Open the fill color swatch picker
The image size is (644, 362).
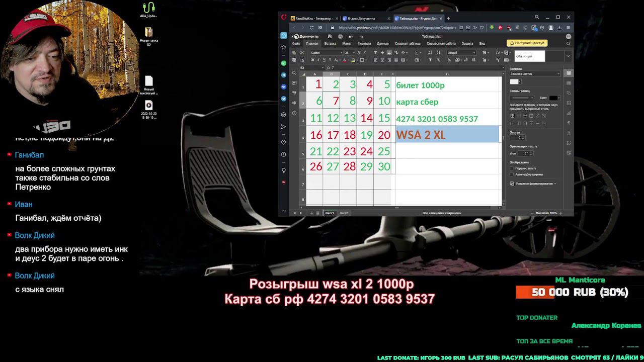click(515, 81)
